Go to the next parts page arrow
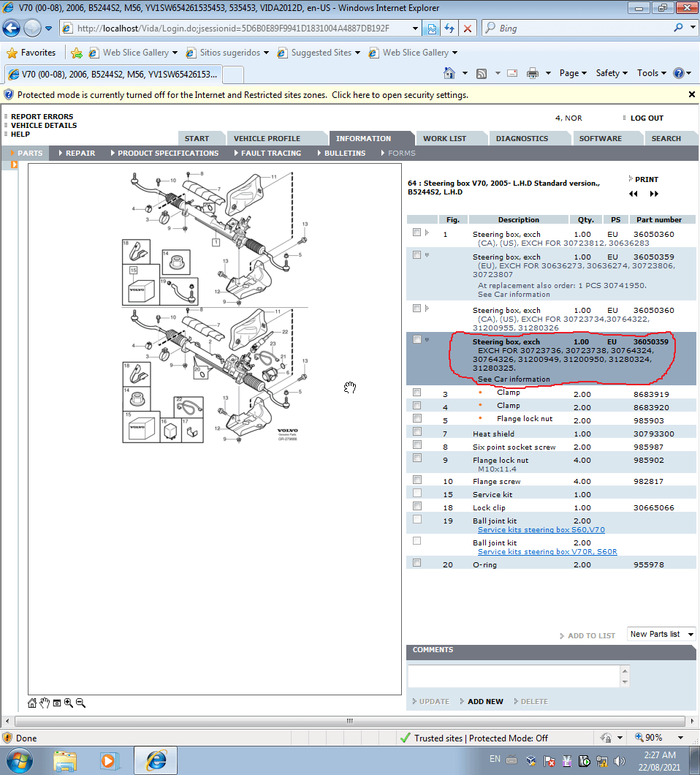 pos(654,194)
